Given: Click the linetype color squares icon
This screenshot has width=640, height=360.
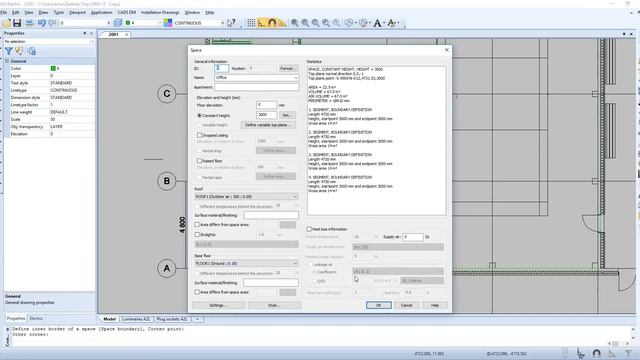Looking at the screenshot, I should click(168, 23).
